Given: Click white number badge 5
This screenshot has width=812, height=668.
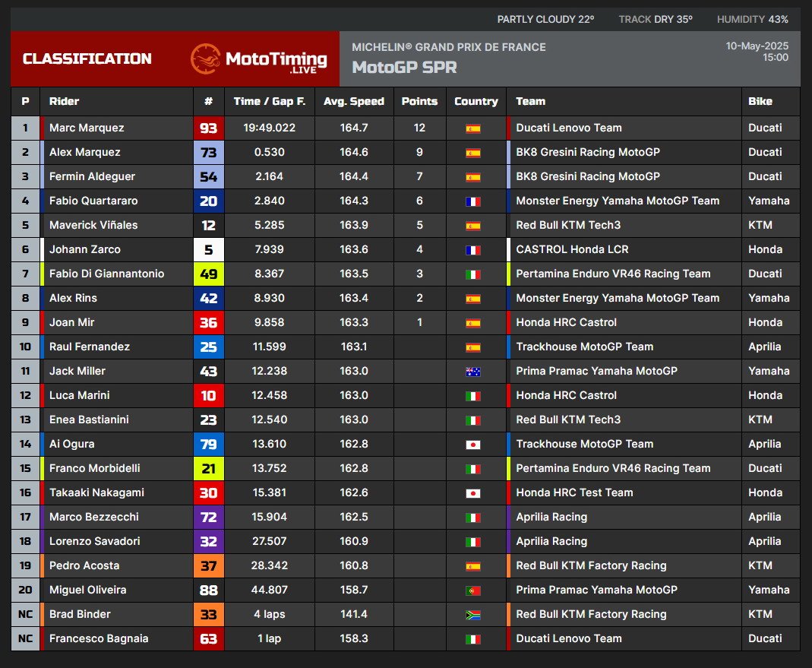Looking at the screenshot, I should pos(209,249).
